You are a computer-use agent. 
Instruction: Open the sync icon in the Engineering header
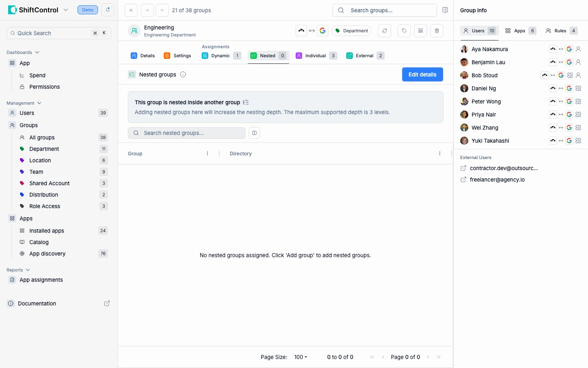(384, 30)
